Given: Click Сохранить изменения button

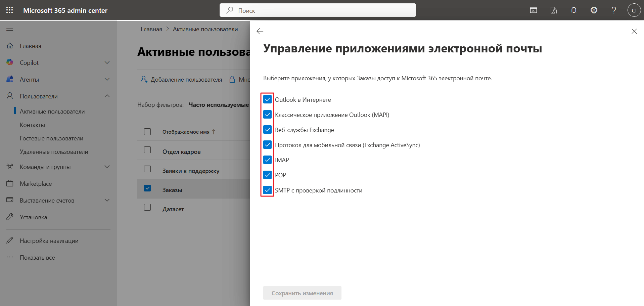Looking at the screenshot, I should tap(302, 293).
